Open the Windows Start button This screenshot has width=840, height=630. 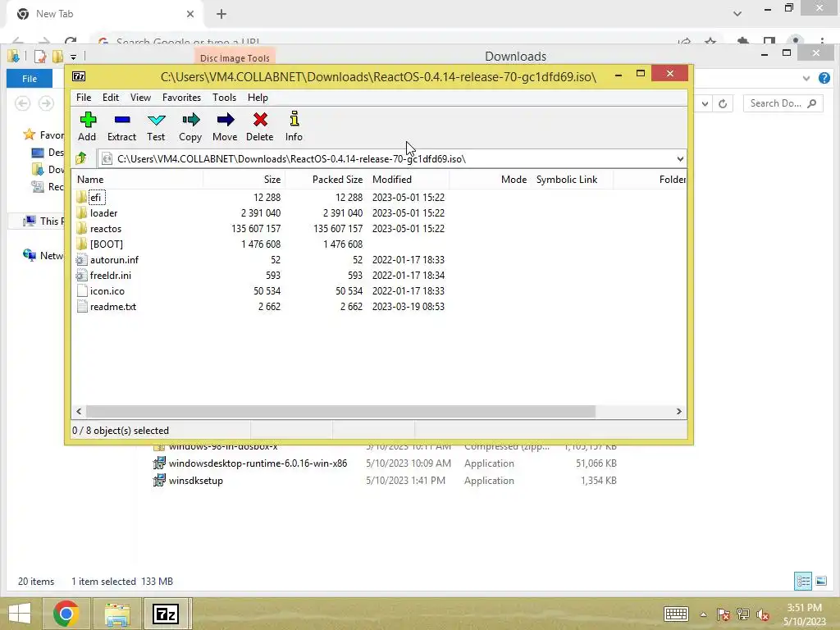(x=20, y=614)
